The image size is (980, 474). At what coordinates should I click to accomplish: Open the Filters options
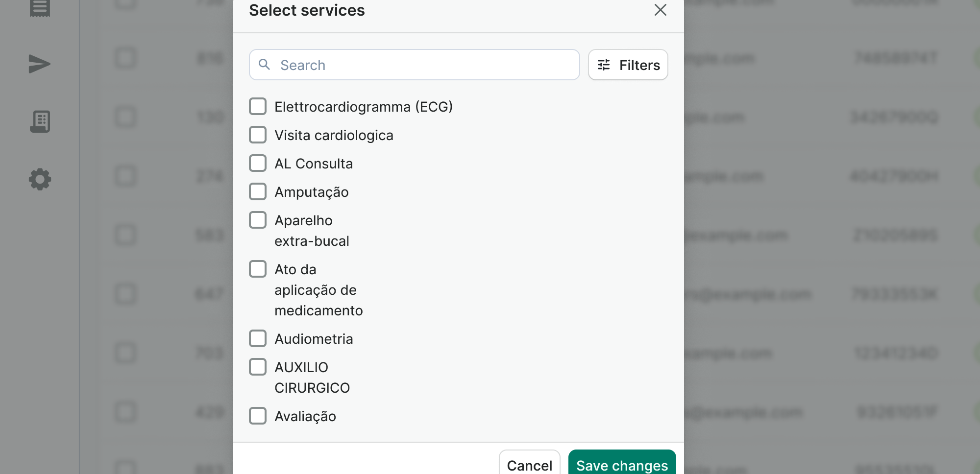coord(628,65)
